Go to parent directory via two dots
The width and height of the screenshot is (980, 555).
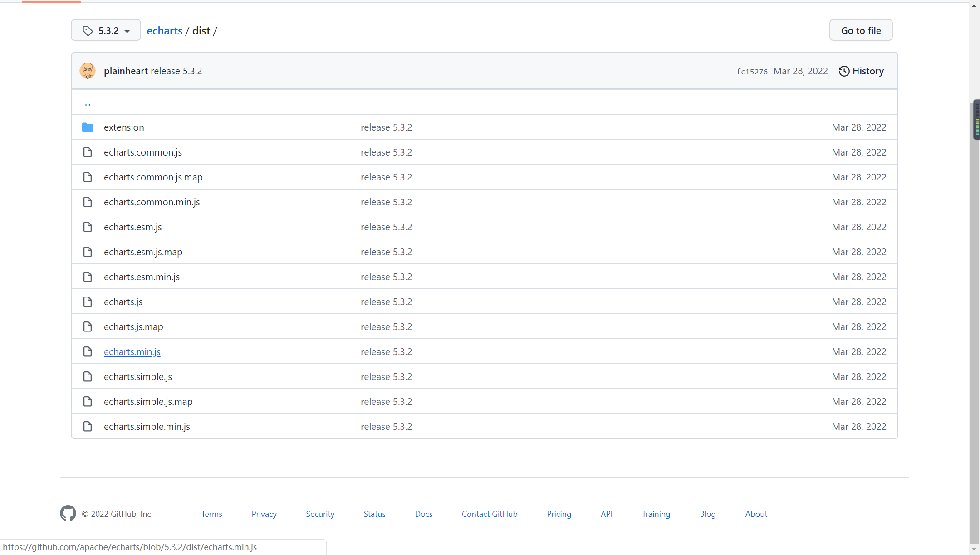pyautogui.click(x=88, y=103)
